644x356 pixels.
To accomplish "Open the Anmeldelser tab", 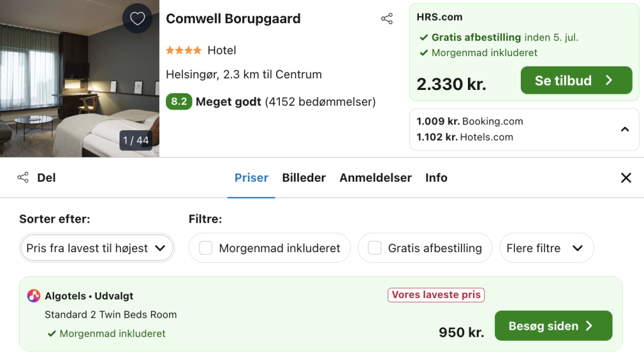I will [x=375, y=178].
